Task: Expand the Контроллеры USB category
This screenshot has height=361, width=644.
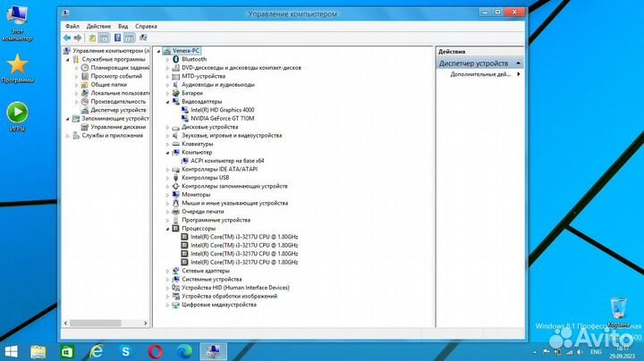Action: [x=167, y=178]
